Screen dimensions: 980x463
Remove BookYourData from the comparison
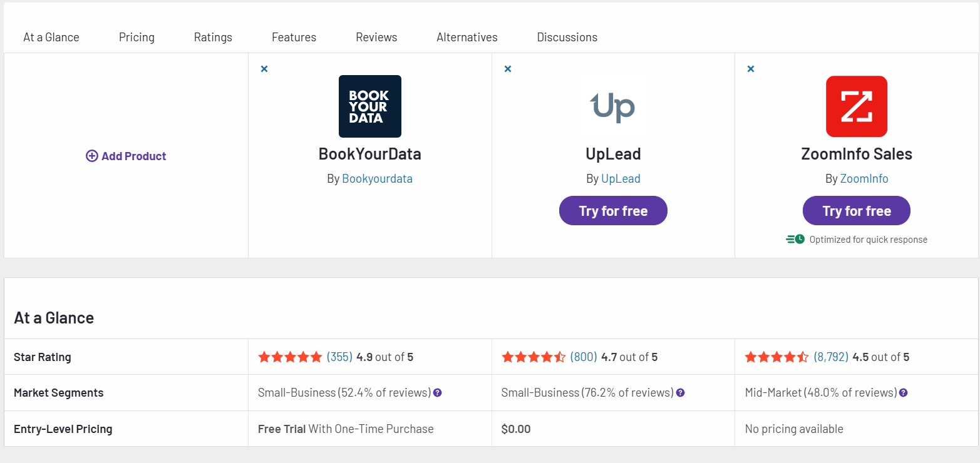click(x=264, y=69)
